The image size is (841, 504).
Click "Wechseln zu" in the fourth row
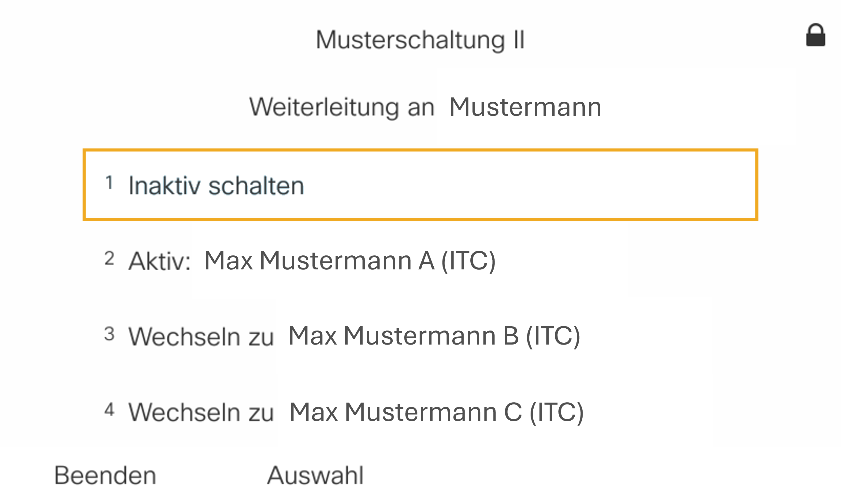pyautogui.click(x=201, y=413)
